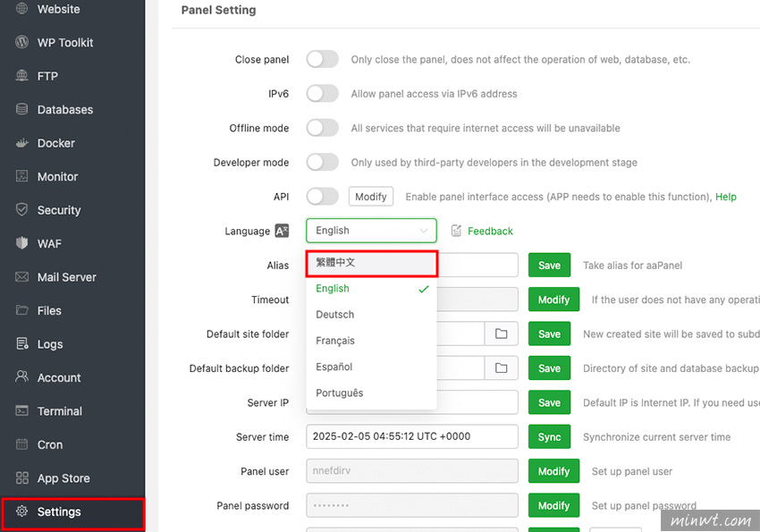Select 繁體中文 language option
The height and width of the screenshot is (532, 760).
coord(371,263)
